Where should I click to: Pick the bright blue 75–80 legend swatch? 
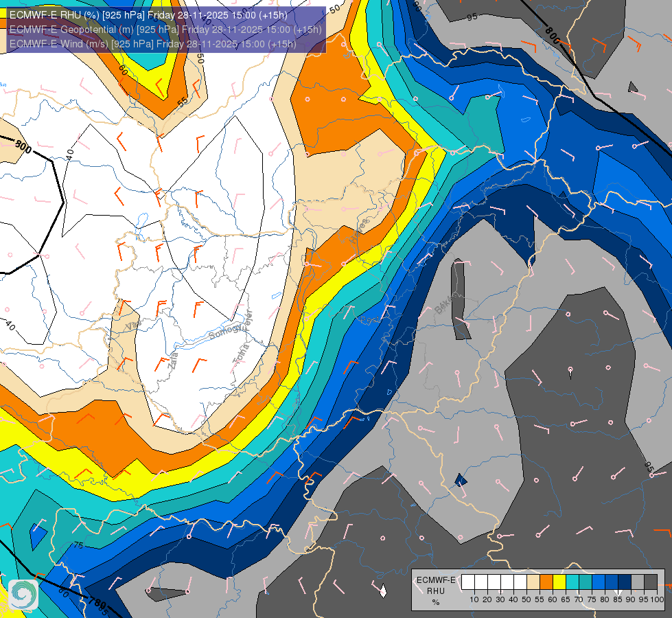(599, 582)
